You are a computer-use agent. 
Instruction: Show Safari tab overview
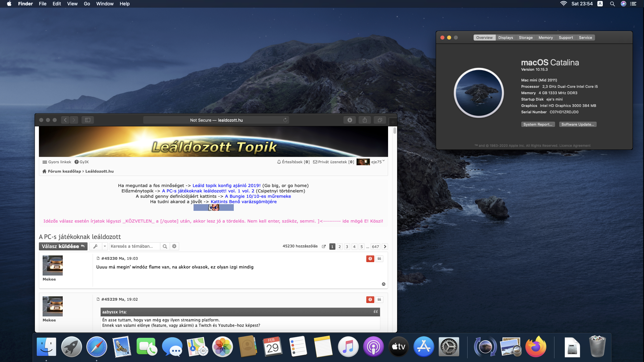(x=380, y=120)
